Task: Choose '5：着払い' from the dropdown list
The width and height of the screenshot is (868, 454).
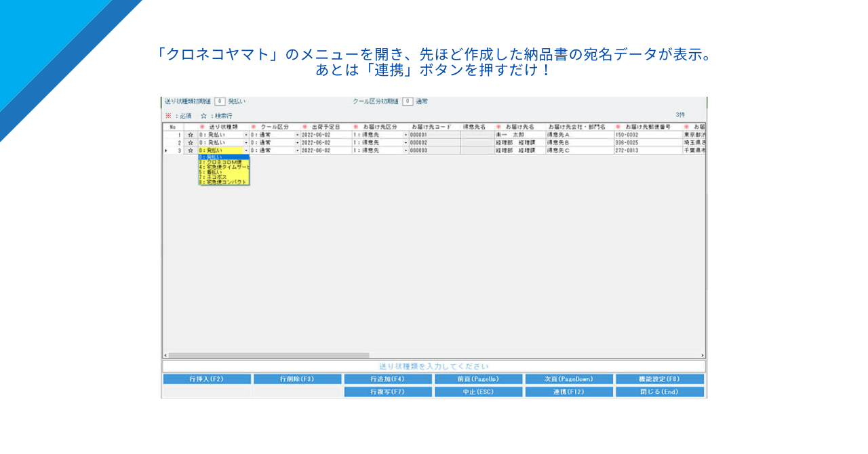Action: 224,172
